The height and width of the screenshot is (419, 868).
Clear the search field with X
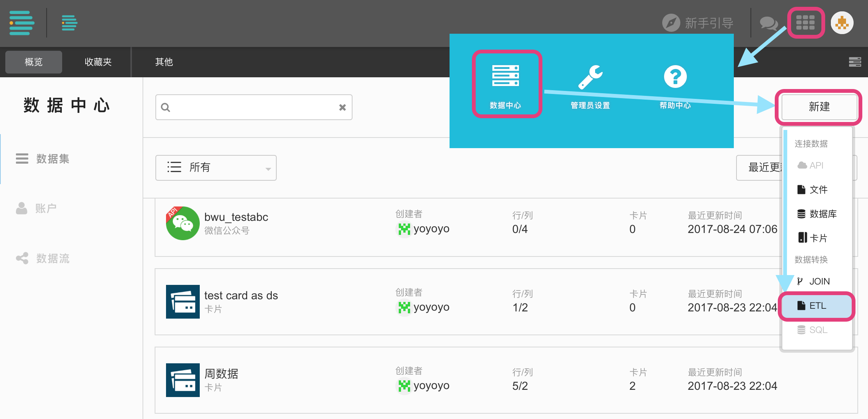342,108
